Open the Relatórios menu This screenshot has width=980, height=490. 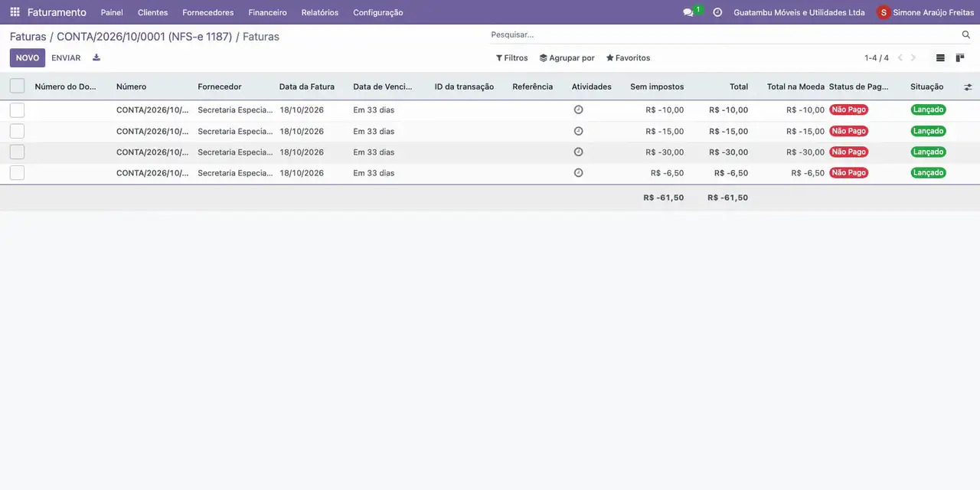pyautogui.click(x=320, y=12)
